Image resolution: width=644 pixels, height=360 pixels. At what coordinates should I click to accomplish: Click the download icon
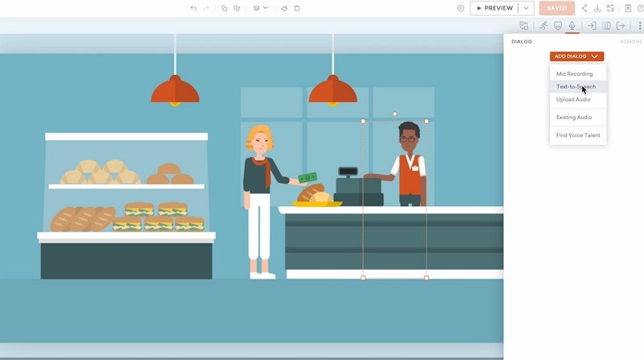(597, 8)
